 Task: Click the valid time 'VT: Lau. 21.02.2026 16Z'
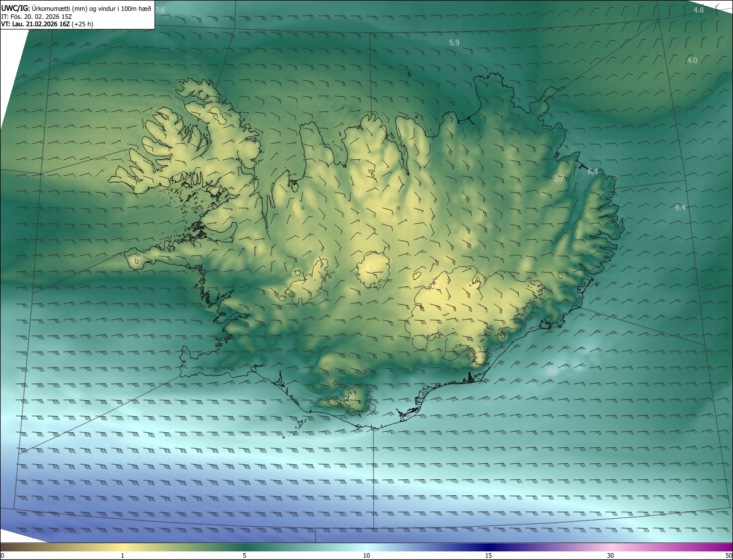[36, 24]
